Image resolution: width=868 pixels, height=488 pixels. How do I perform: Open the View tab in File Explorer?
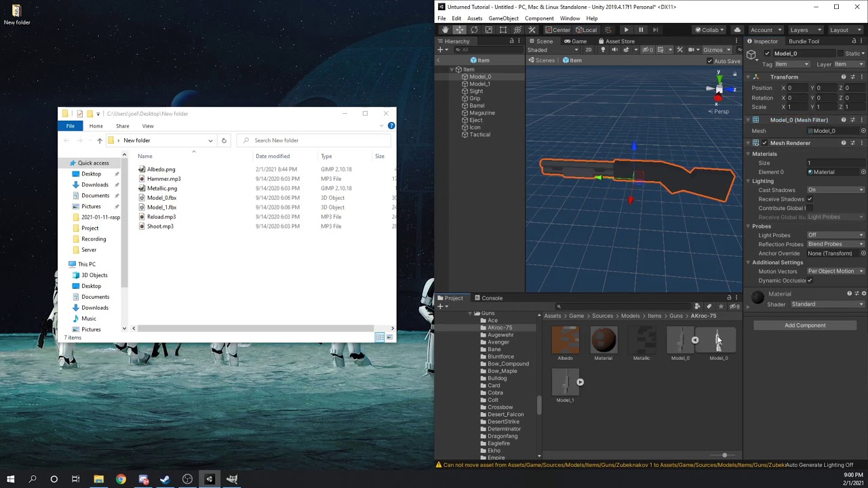click(x=148, y=126)
